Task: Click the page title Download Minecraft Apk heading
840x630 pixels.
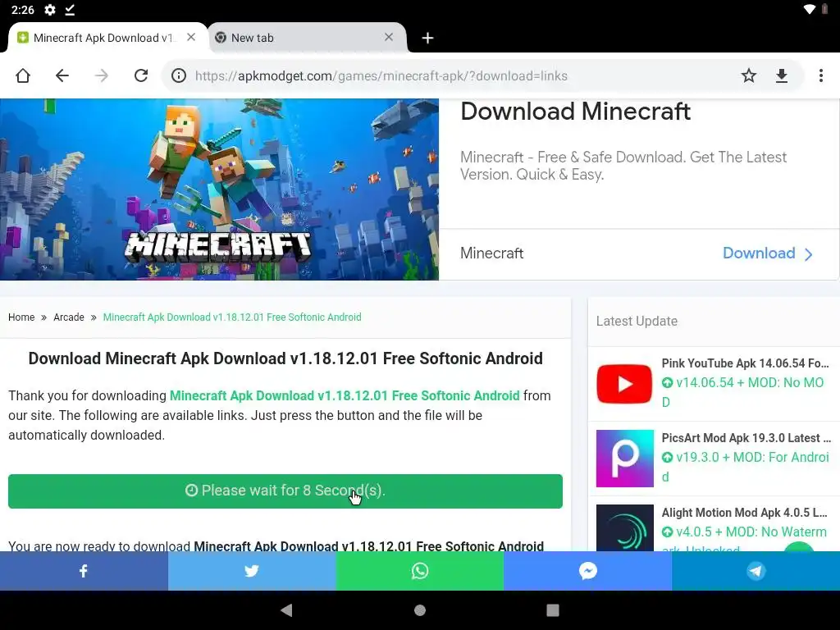Action: coord(285,358)
